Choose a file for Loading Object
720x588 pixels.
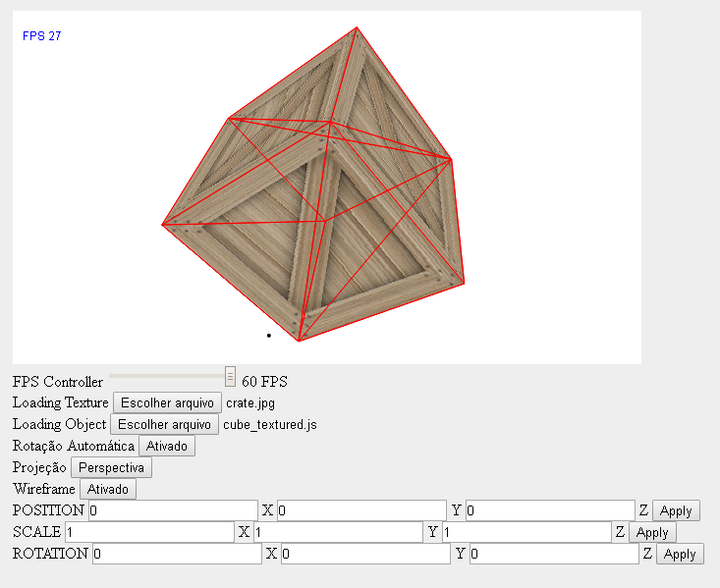164,424
